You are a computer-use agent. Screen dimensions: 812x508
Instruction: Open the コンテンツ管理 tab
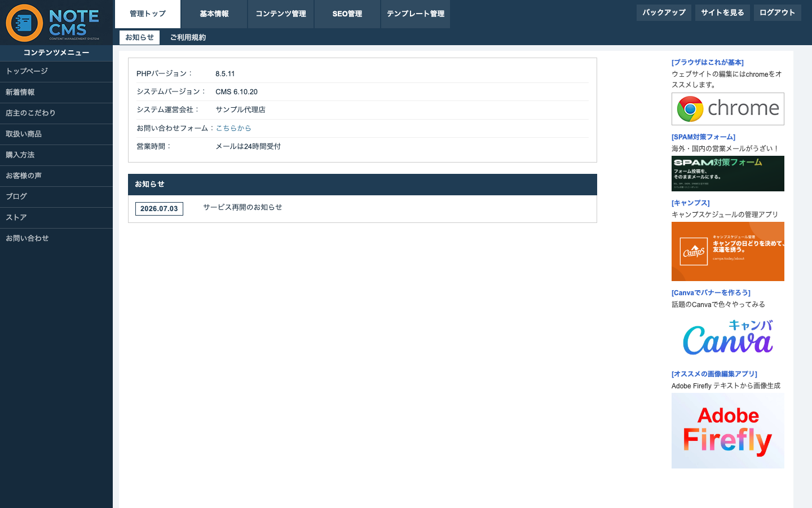pyautogui.click(x=281, y=14)
